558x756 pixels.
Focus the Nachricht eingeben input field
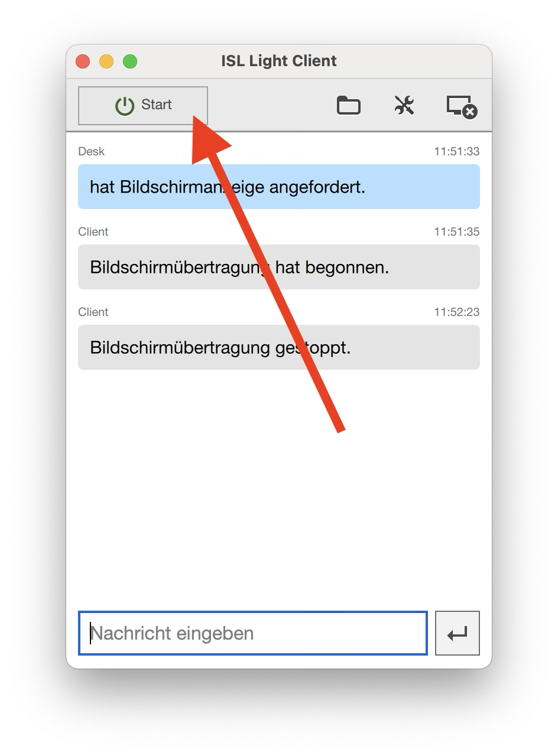[x=253, y=633]
